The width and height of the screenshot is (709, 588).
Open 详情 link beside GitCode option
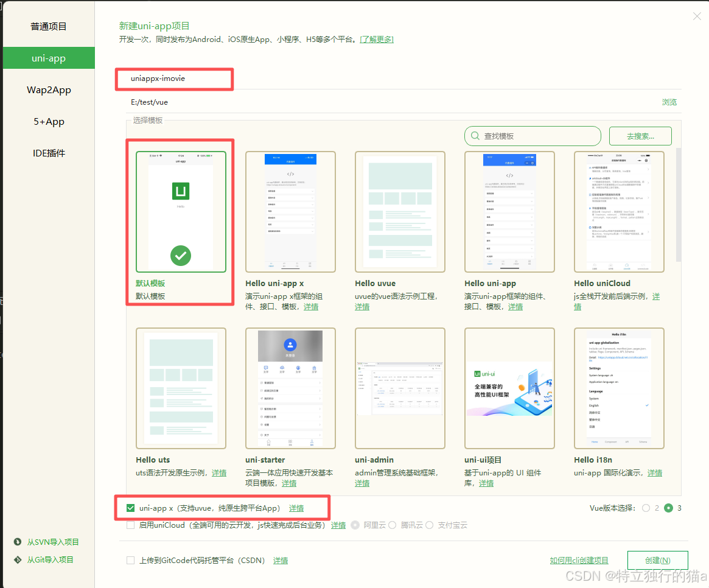coord(281,561)
